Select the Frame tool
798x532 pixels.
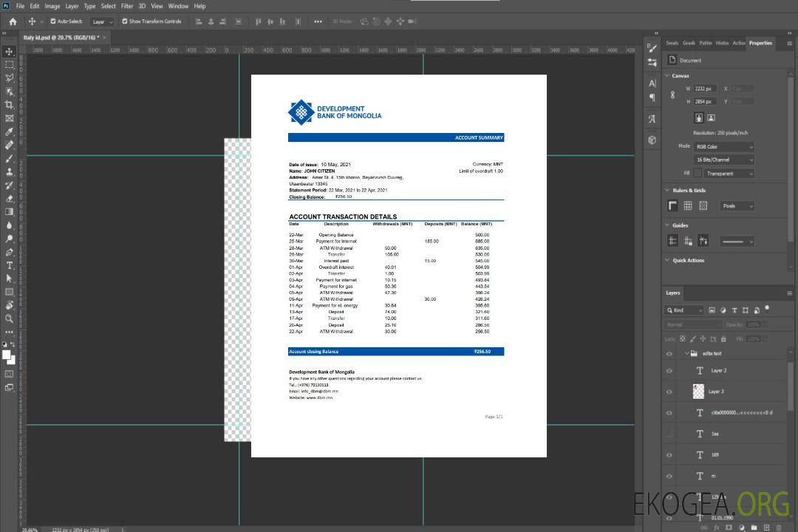[x=9, y=118]
